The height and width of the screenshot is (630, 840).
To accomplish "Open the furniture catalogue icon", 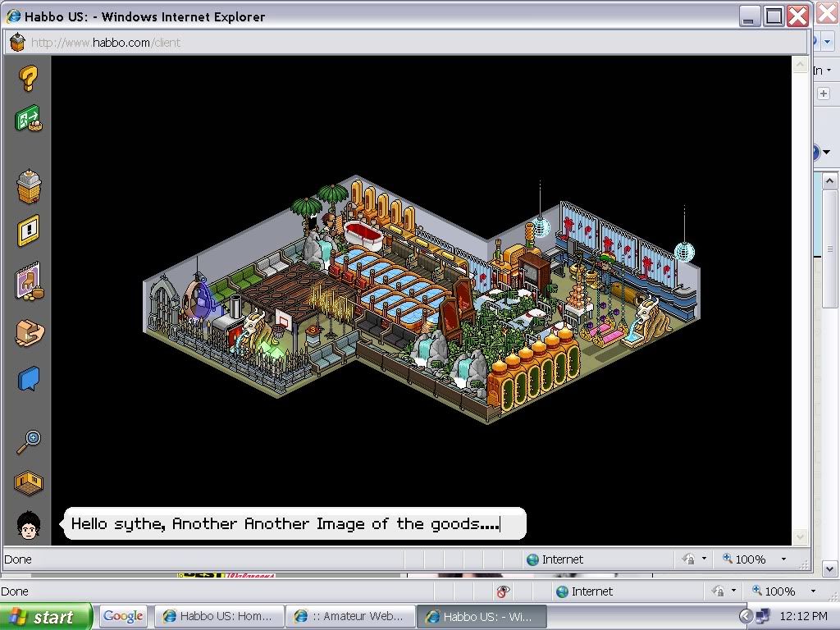I will tap(29, 281).
